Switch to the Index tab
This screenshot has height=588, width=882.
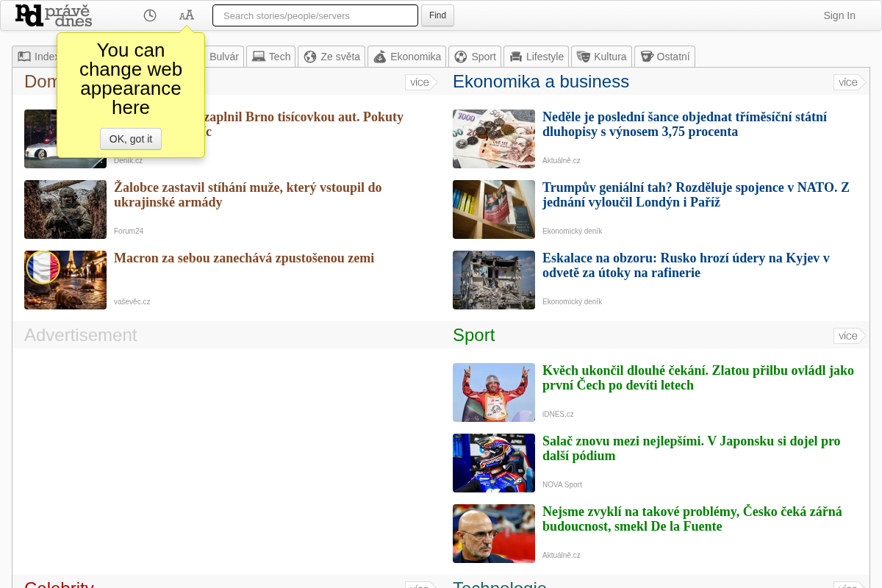click(x=35, y=57)
